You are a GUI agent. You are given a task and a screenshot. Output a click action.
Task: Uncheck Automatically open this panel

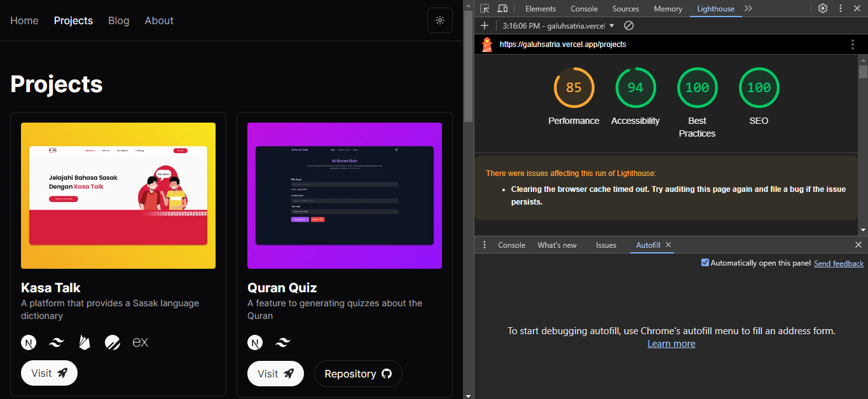pos(705,262)
